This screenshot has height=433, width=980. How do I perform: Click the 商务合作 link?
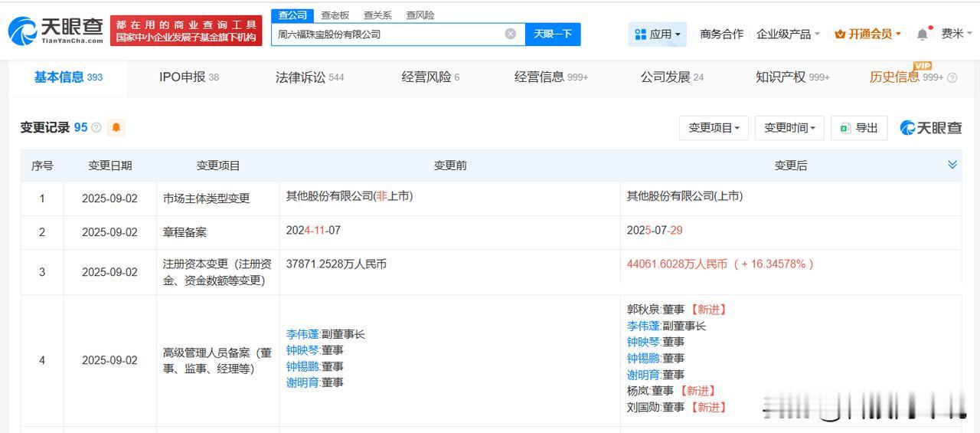[721, 34]
